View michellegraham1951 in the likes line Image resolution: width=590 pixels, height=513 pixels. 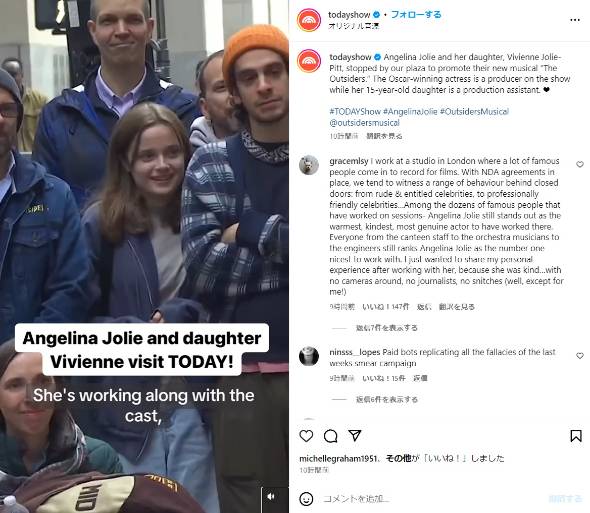coord(338,458)
